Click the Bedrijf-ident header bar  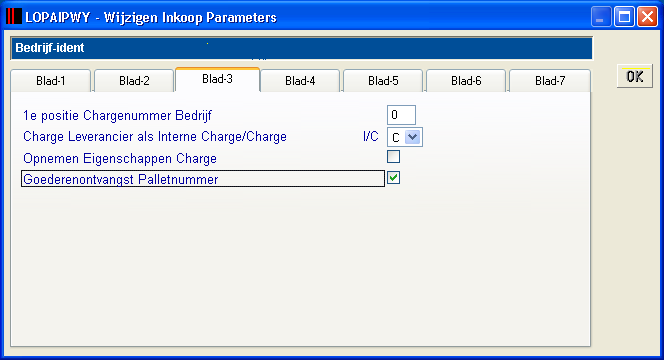(x=301, y=48)
